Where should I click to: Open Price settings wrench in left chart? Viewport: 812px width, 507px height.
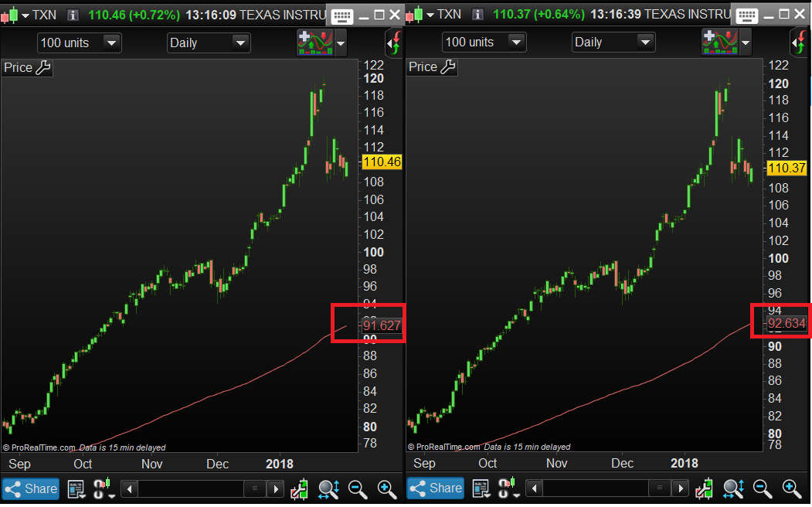(x=43, y=67)
